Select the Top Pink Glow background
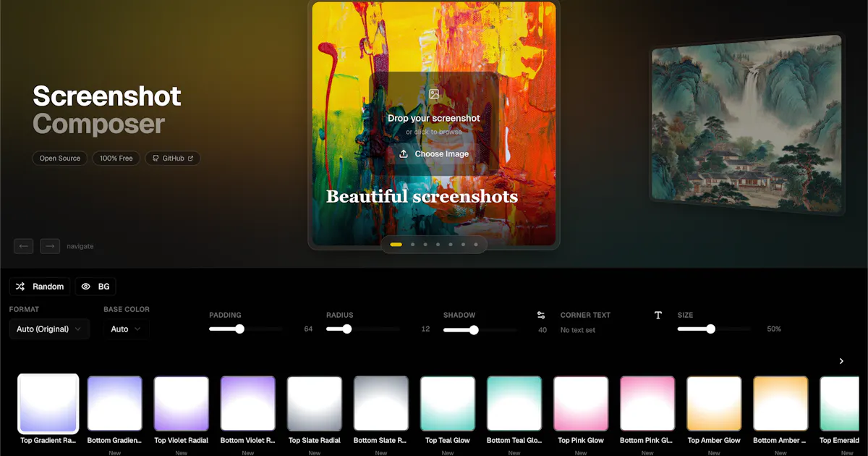Image resolution: width=868 pixels, height=456 pixels. [x=581, y=403]
